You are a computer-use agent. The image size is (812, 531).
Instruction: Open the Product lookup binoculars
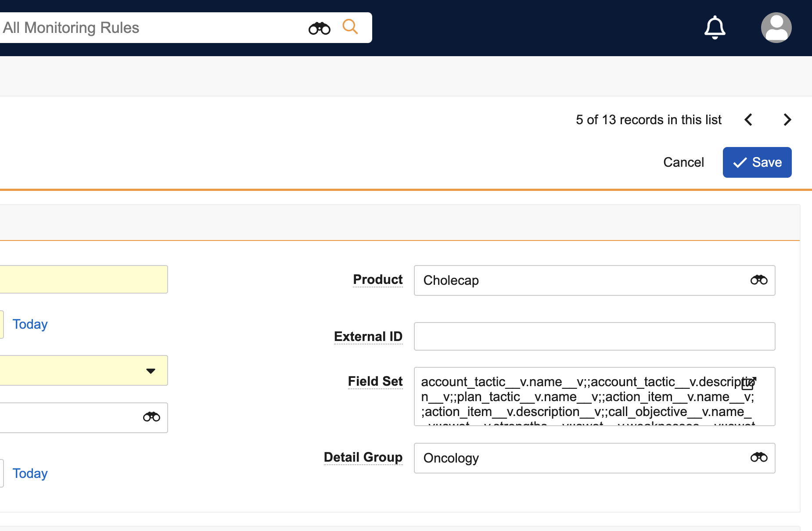pos(758,280)
